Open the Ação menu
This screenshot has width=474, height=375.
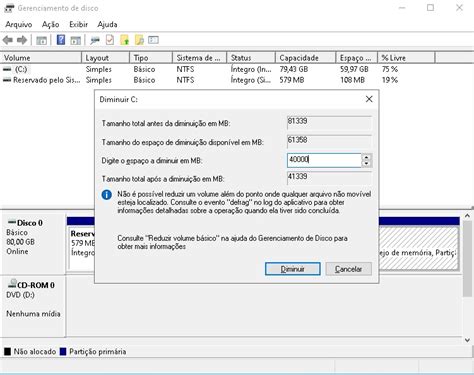point(50,25)
